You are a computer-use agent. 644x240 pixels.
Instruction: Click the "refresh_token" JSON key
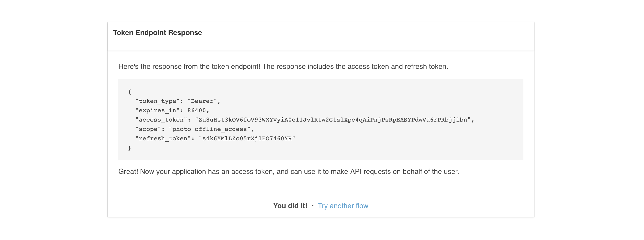pos(163,138)
